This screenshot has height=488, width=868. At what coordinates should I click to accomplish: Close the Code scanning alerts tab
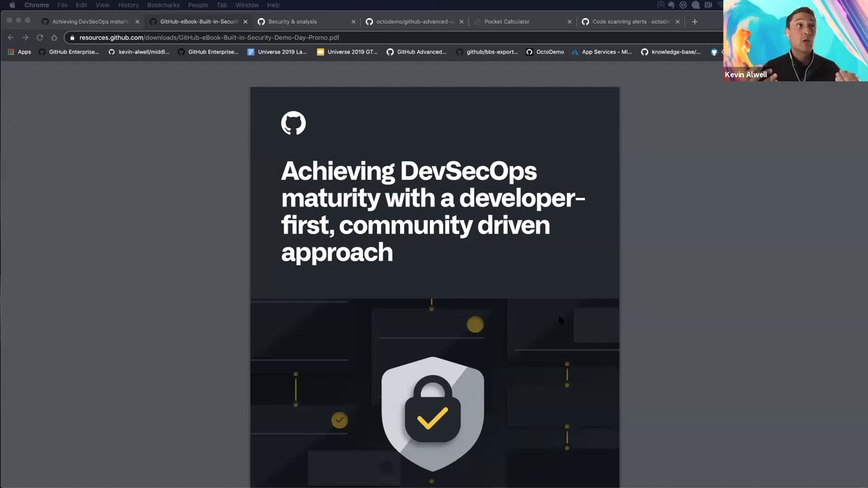[677, 22]
